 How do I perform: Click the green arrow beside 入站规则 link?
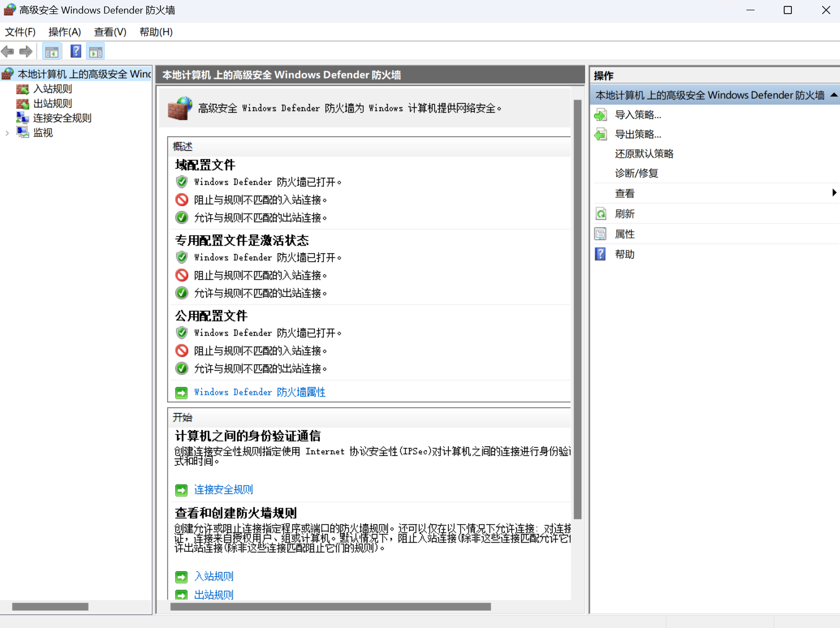(x=181, y=577)
